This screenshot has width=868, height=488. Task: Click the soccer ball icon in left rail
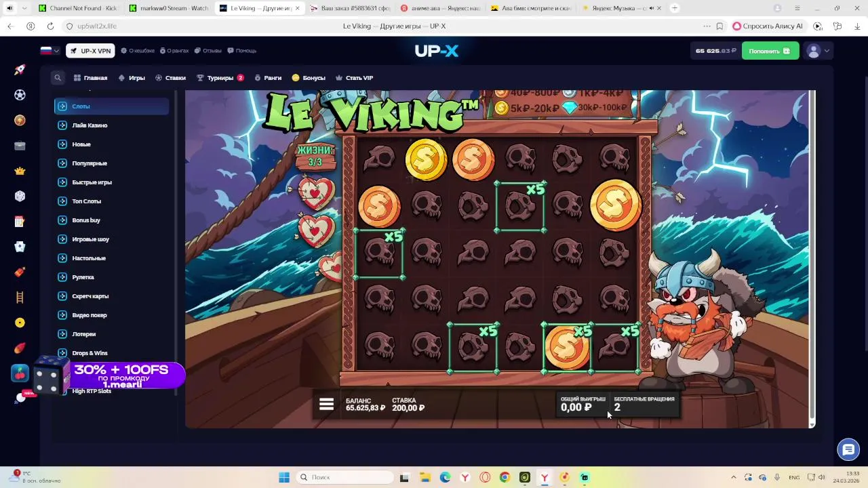click(20, 95)
